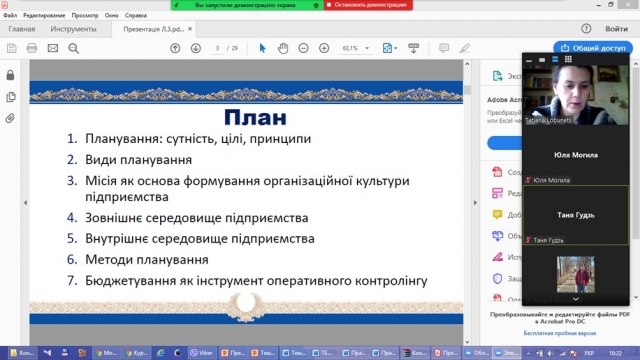This screenshot has height=360, width=640.
Task: Open the Internet Explorer taskbar icon
Action: coord(160,353)
